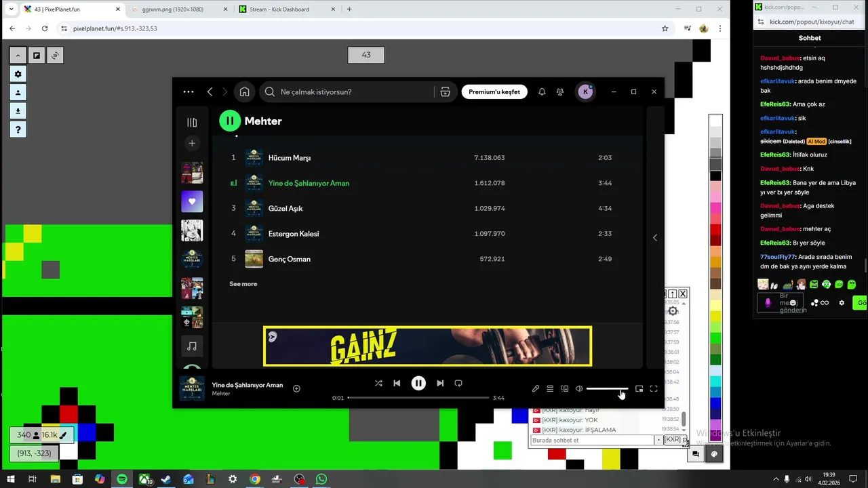Screen dimensions: 868x488
Task: Toggle the lyrics microphone icon
Action: click(536, 388)
